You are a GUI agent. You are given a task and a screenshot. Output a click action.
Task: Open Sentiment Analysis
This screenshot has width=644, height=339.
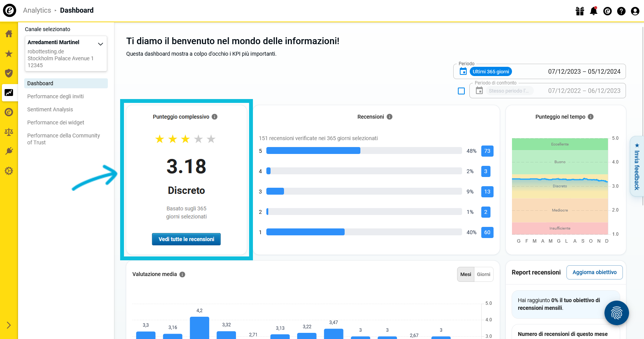coord(50,109)
